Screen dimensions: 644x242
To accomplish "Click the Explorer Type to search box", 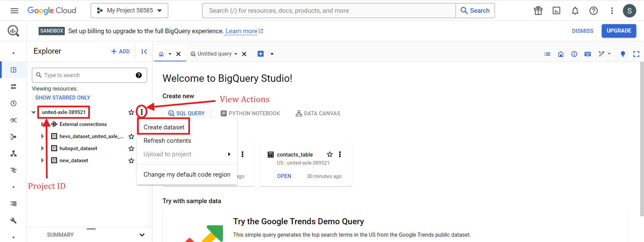I will (89, 75).
